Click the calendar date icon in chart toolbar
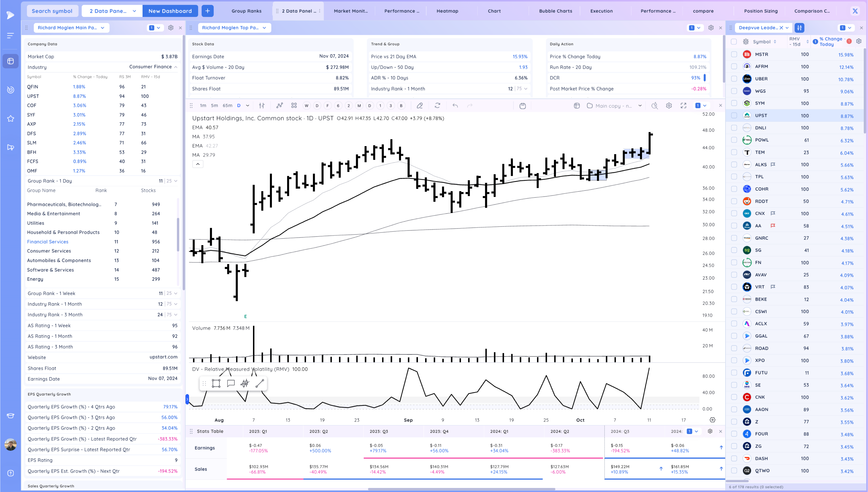This screenshot has height=492, width=868. (523, 106)
